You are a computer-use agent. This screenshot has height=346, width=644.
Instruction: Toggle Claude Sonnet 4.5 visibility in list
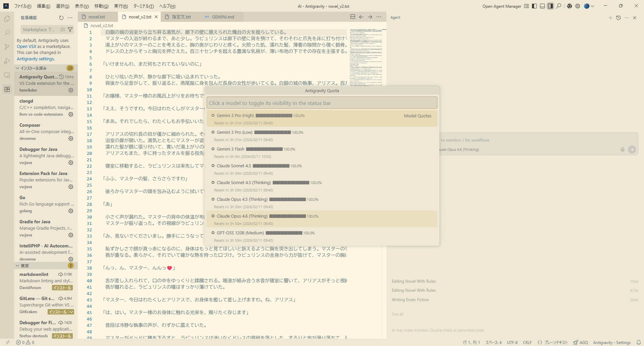click(x=233, y=166)
